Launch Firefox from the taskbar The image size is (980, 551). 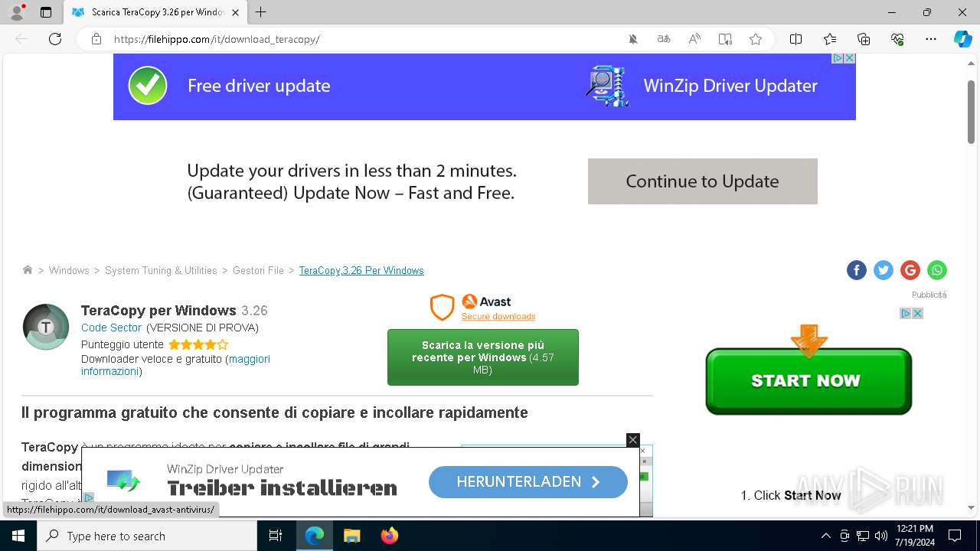pos(389,536)
